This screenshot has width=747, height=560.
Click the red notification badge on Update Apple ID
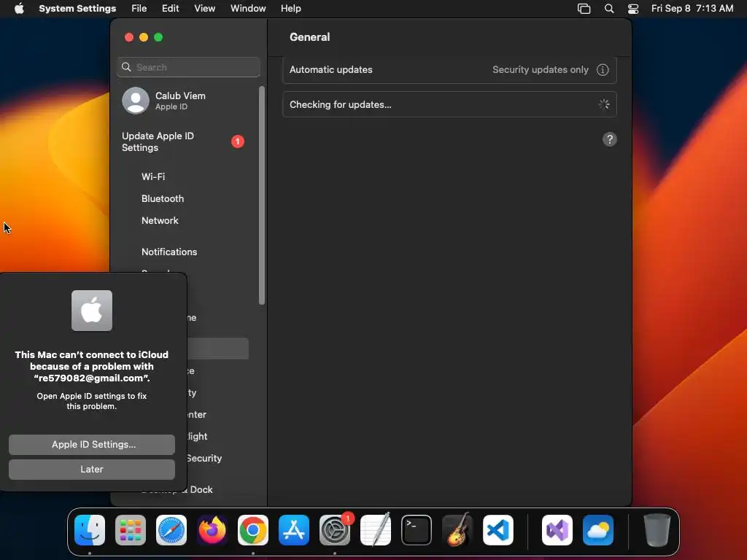[x=238, y=141]
